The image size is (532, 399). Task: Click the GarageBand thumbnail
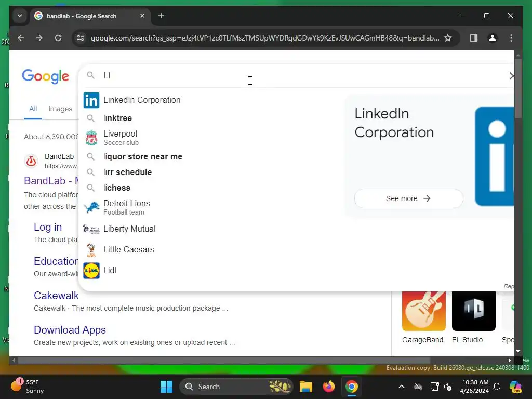[424, 311]
